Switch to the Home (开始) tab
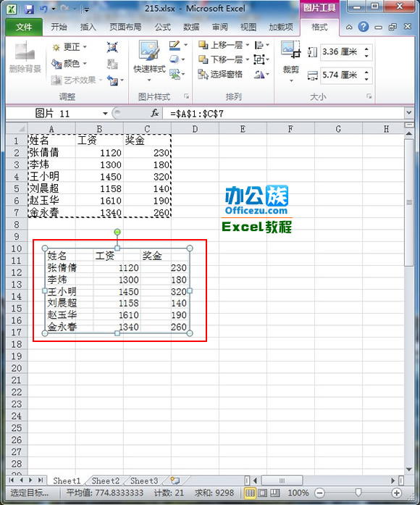The height and width of the screenshot is (505, 420). [x=59, y=27]
